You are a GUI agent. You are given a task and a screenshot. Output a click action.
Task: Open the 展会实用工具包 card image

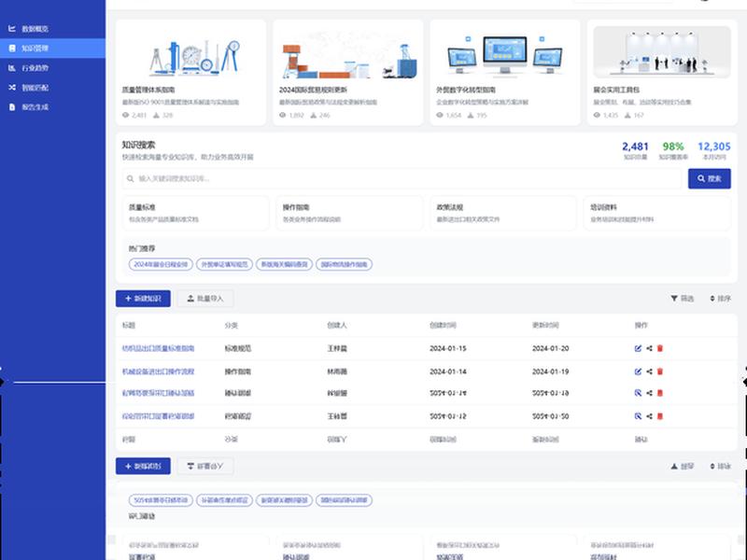point(662,52)
